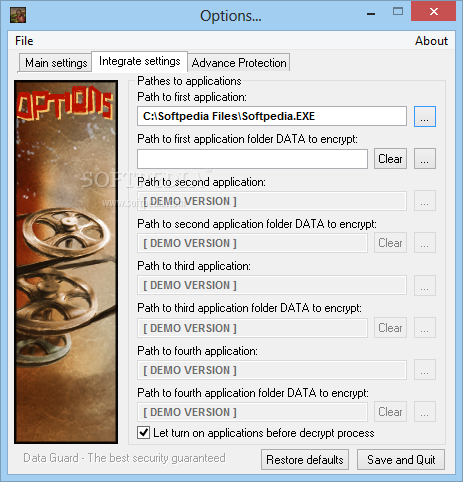The width and height of the screenshot is (463, 482).
Task: Click the second application path field
Action: (x=272, y=201)
